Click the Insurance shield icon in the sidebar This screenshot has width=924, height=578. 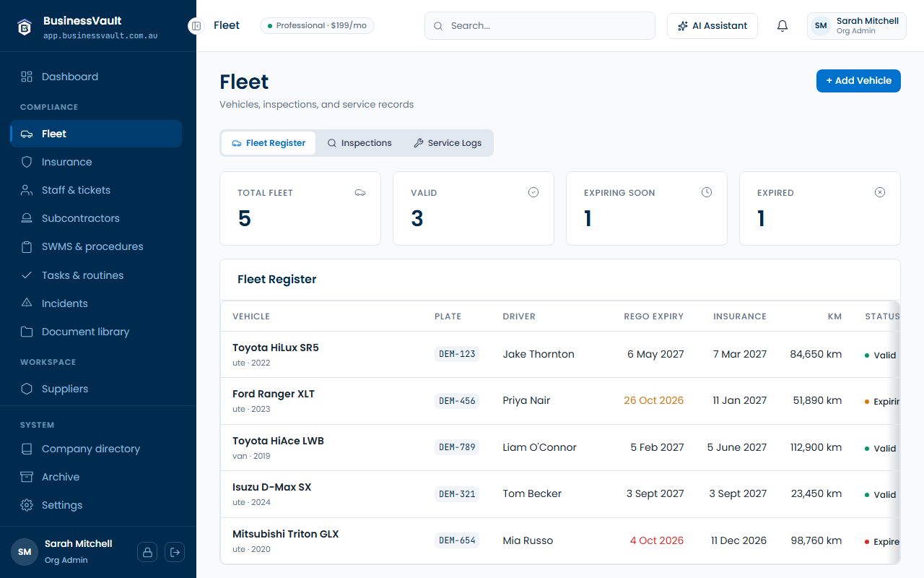[x=27, y=162]
